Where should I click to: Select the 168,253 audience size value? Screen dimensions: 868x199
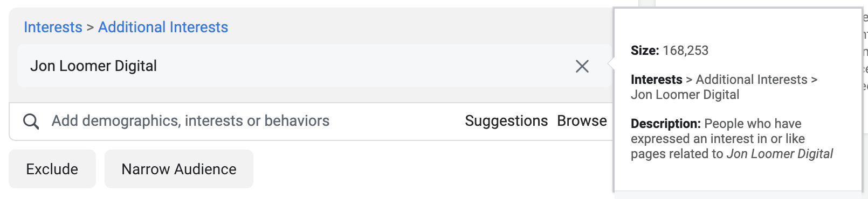tap(686, 51)
